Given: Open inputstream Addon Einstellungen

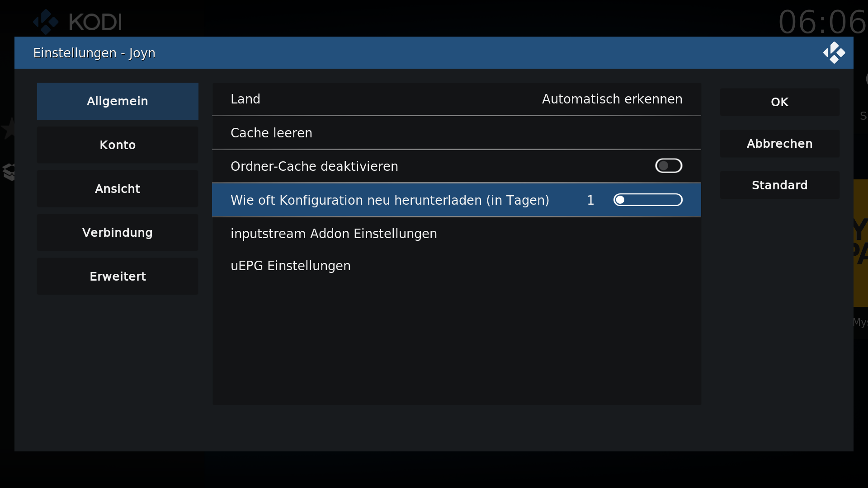Looking at the screenshot, I should point(457,234).
